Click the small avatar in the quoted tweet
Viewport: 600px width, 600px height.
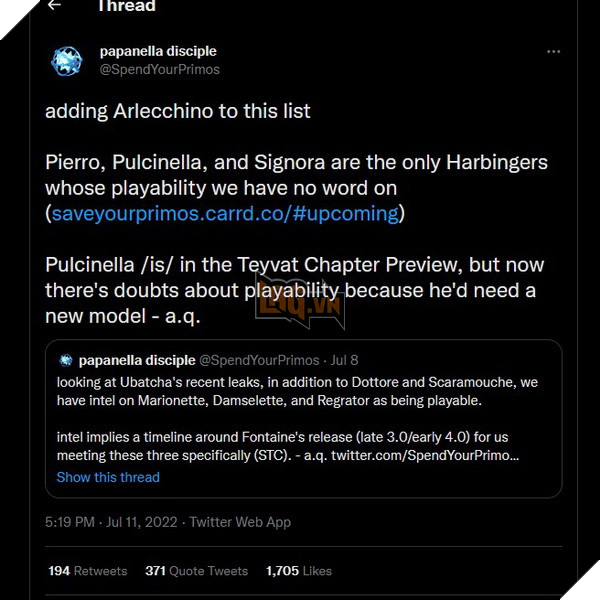click(66, 360)
